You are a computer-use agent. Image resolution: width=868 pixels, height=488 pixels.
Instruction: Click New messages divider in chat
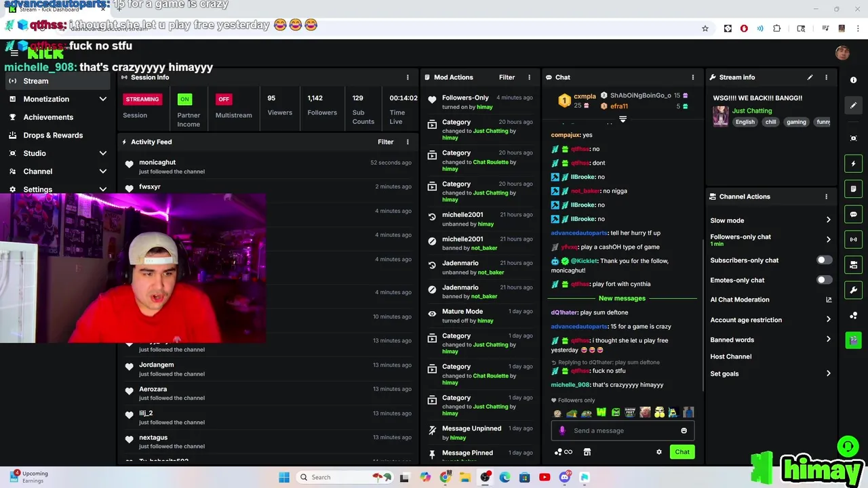click(622, 298)
